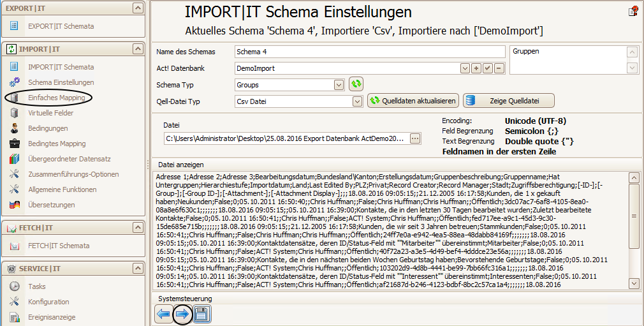Click the IMPORT|IT section header icon
The height and width of the screenshot is (326, 644).
(x=11, y=49)
